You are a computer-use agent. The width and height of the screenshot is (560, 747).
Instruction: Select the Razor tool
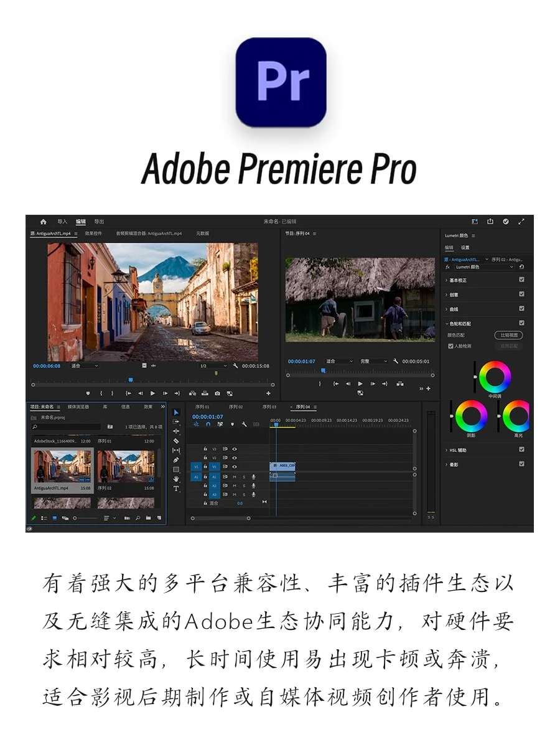pos(176,441)
